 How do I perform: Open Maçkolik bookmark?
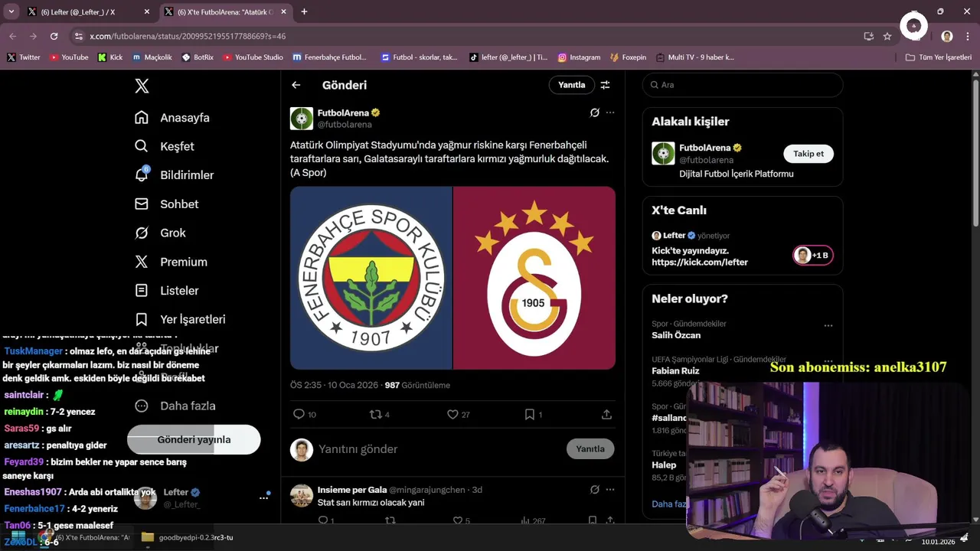(152, 57)
